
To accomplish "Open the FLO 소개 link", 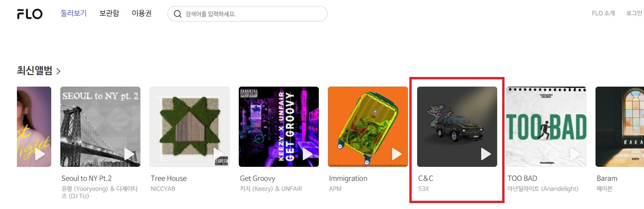I will coord(603,13).
